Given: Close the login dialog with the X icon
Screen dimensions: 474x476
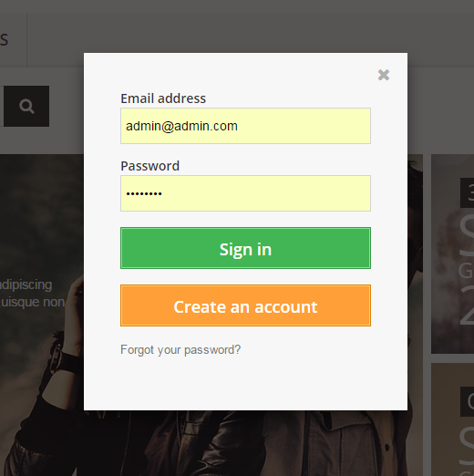Looking at the screenshot, I should (384, 75).
